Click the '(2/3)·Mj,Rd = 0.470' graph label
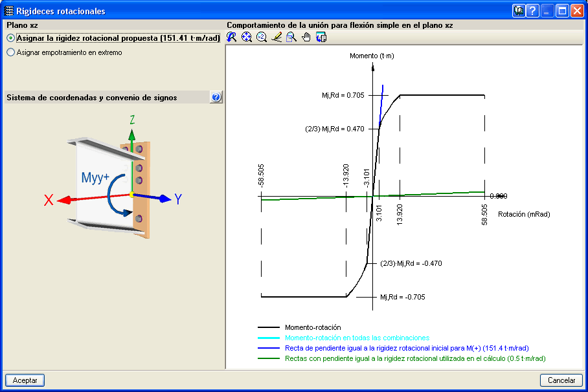 335,129
